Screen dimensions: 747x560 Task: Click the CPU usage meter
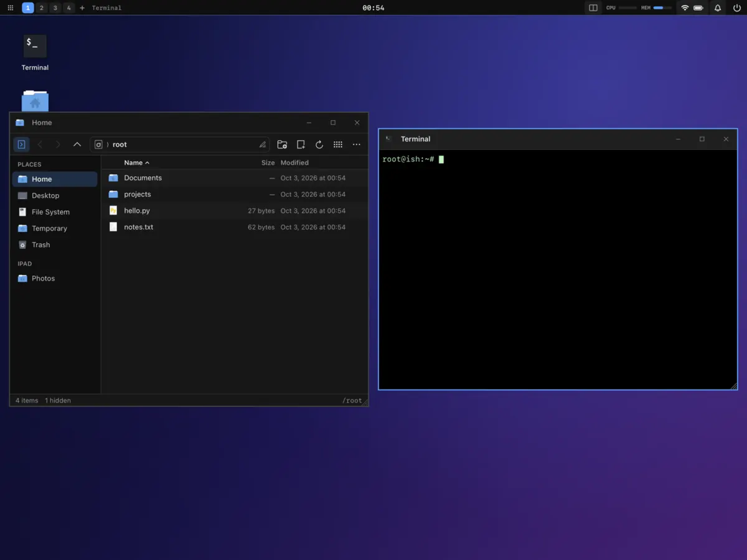(x=621, y=7)
